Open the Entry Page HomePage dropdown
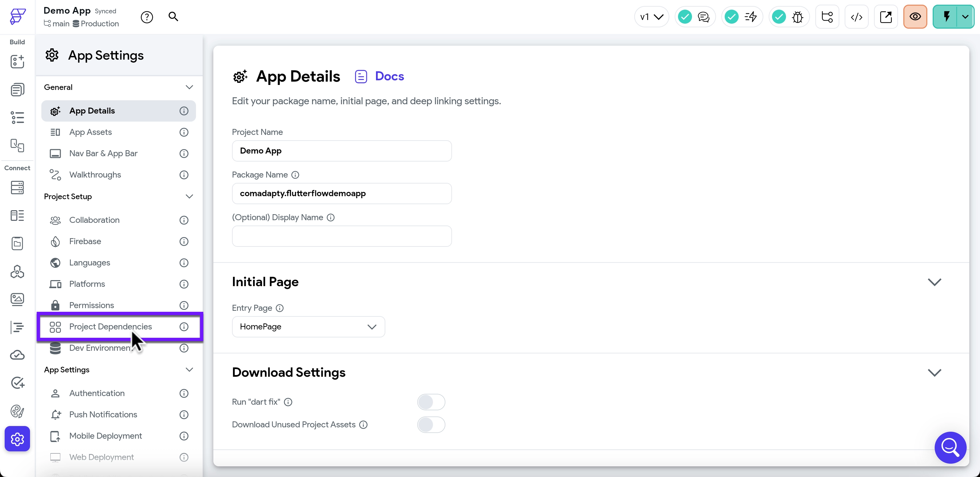 click(x=308, y=326)
